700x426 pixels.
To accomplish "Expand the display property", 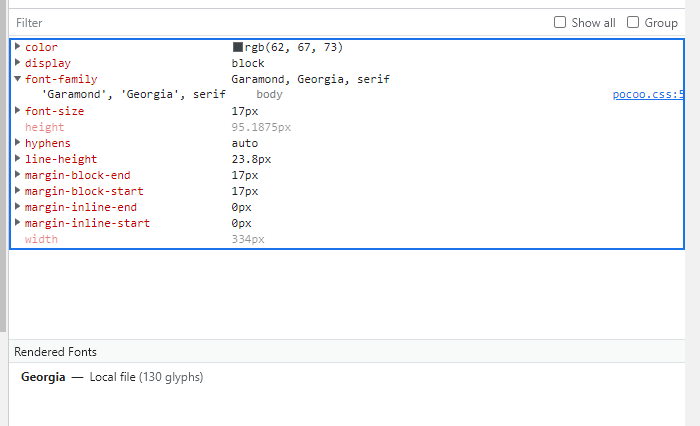I will coord(17,63).
